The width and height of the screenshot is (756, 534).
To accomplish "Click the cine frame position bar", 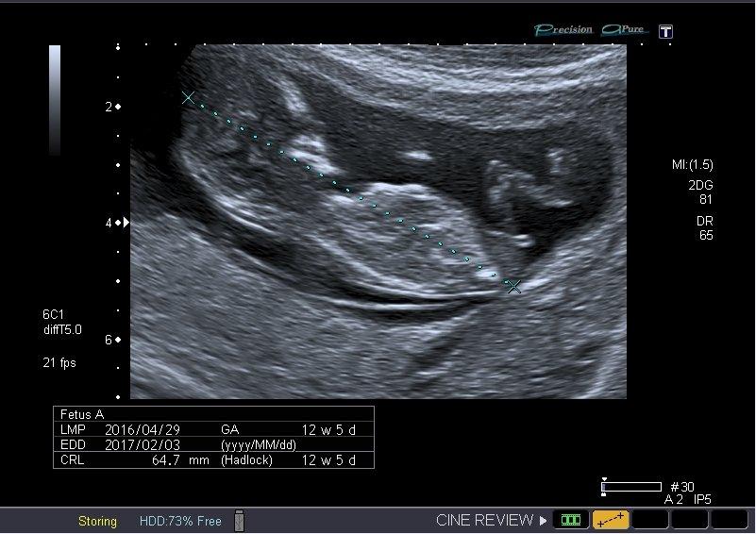I will coord(631,487).
